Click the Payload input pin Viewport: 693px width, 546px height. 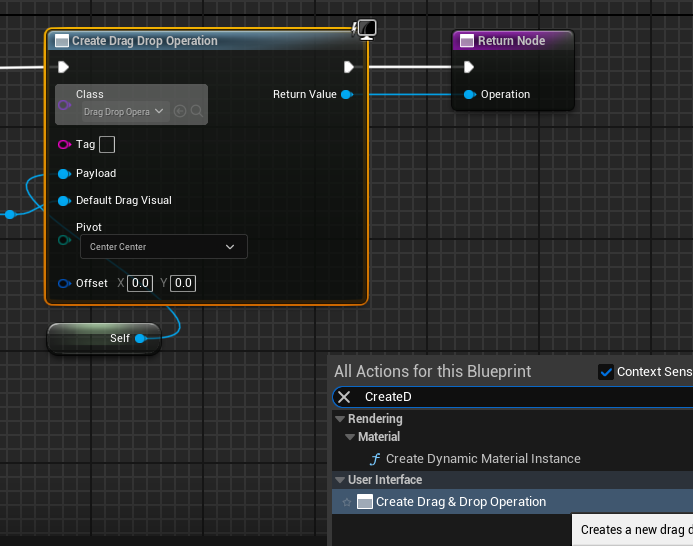[x=65, y=174]
